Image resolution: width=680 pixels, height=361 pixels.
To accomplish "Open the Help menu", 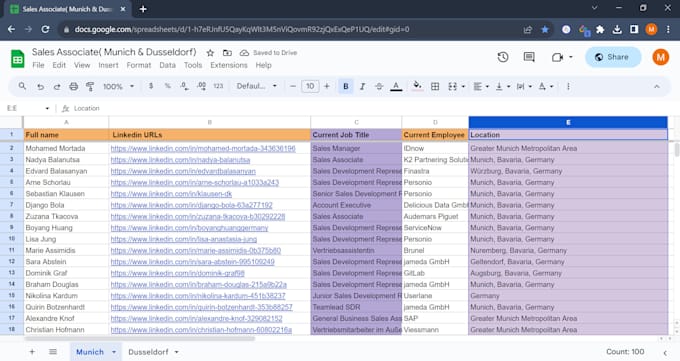I will [x=263, y=65].
